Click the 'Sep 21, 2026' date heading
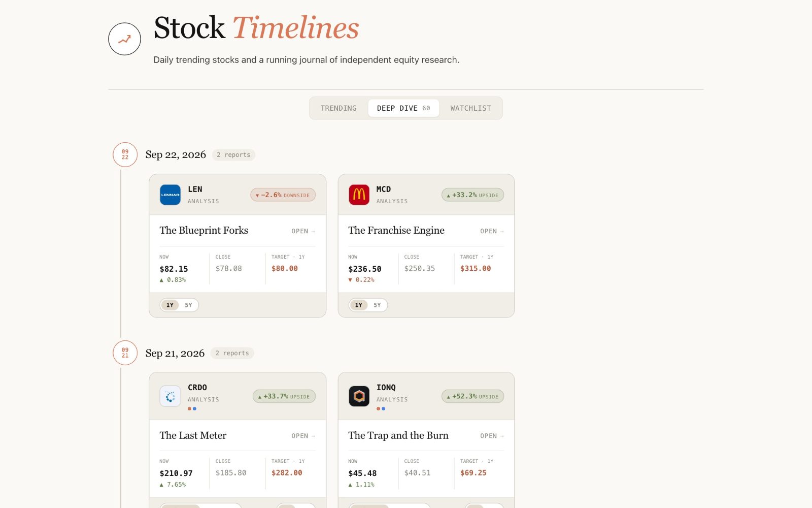This screenshot has height=508, width=812. click(x=175, y=353)
